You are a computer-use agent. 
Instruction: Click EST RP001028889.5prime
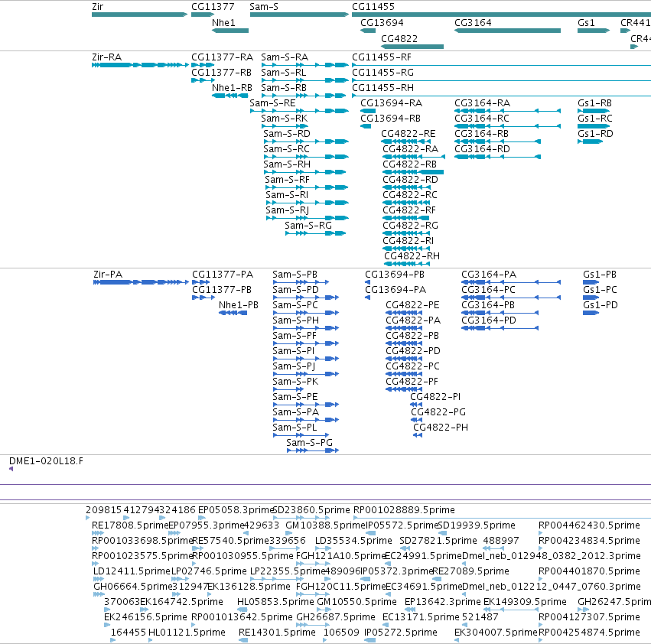tap(502, 518)
